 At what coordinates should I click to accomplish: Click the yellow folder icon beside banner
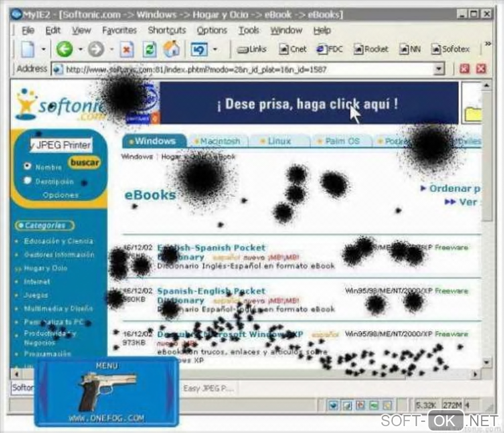tap(473, 114)
